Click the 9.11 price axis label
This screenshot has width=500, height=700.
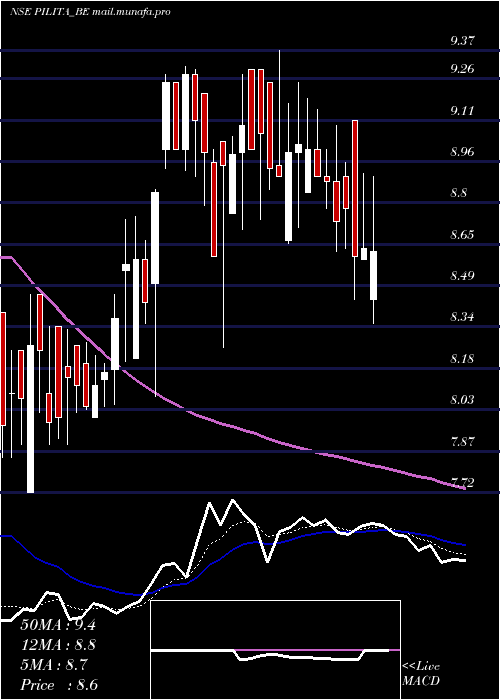click(x=462, y=111)
